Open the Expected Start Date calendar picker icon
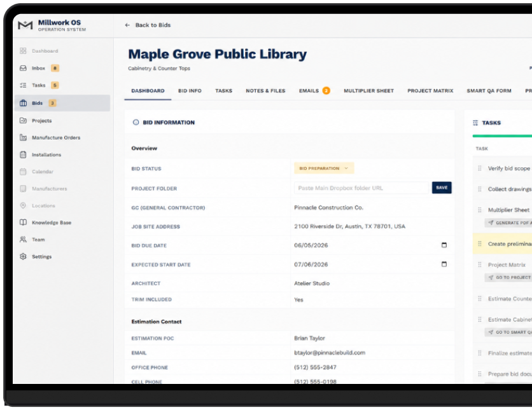 point(444,264)
